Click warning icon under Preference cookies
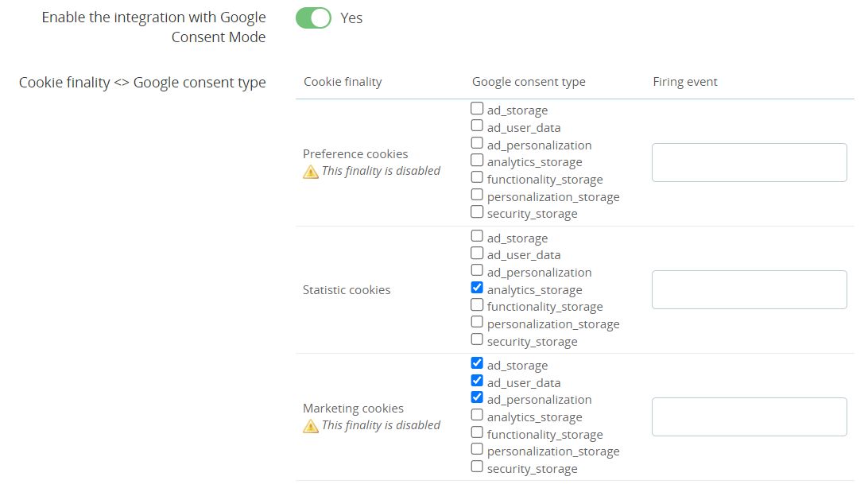This screenshot has height=492, width=868. tap(311, 172)
